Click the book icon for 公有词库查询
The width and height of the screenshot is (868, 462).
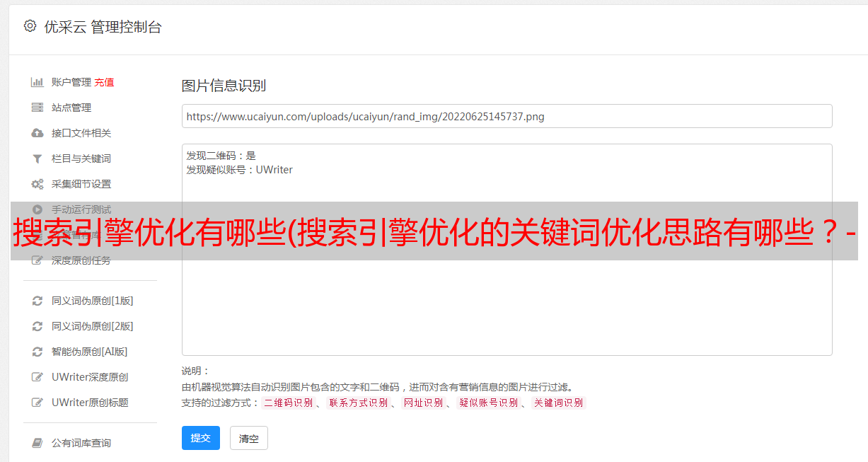click(37, 443)
